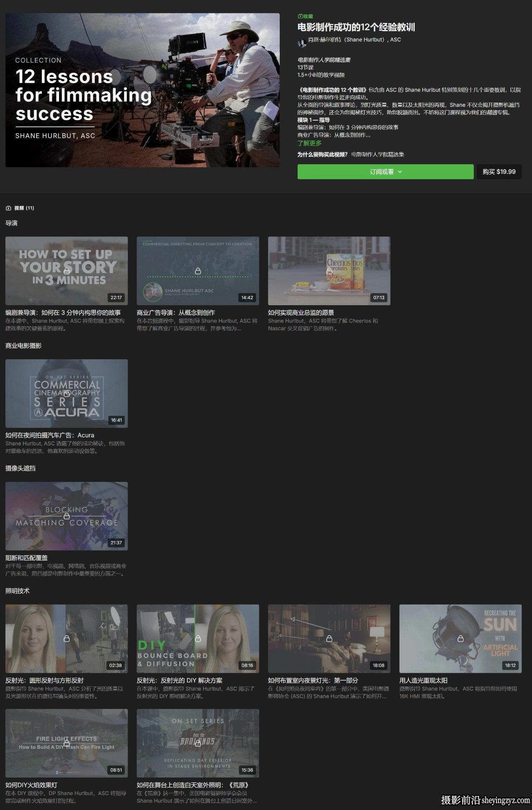Open video title 如何布置室内夜景灯光：第一部分
The width and height of the screenshot is (532, 810).
pyautogui.click(x=313, y=681)
